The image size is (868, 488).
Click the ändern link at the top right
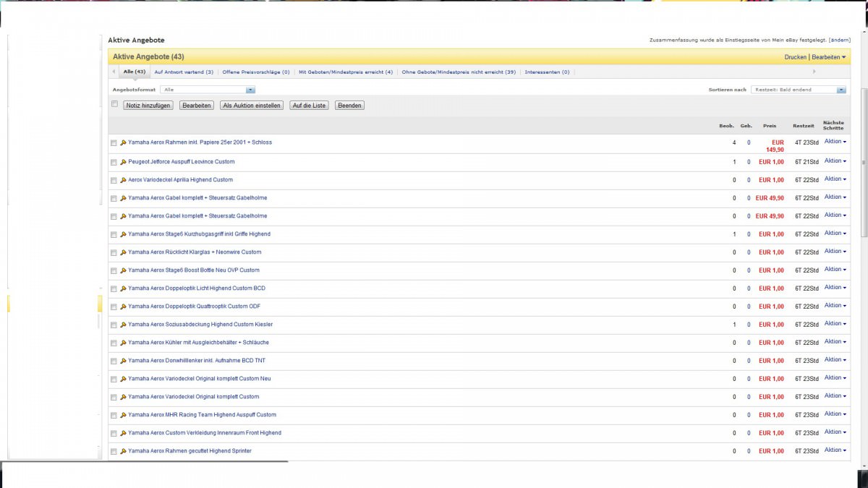pos(840,40)
